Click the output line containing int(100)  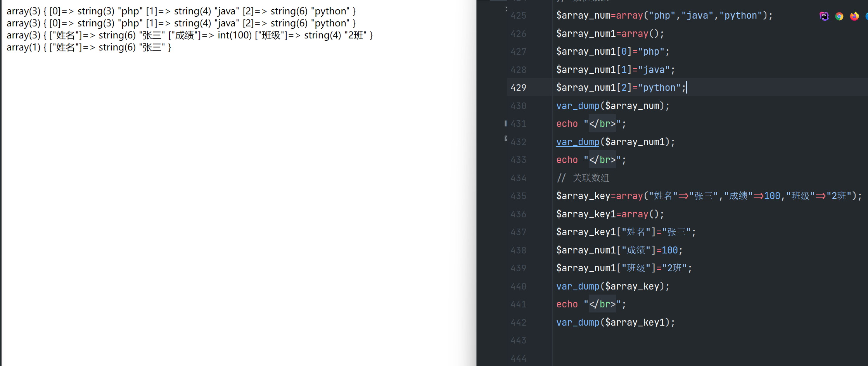(189, 35)
